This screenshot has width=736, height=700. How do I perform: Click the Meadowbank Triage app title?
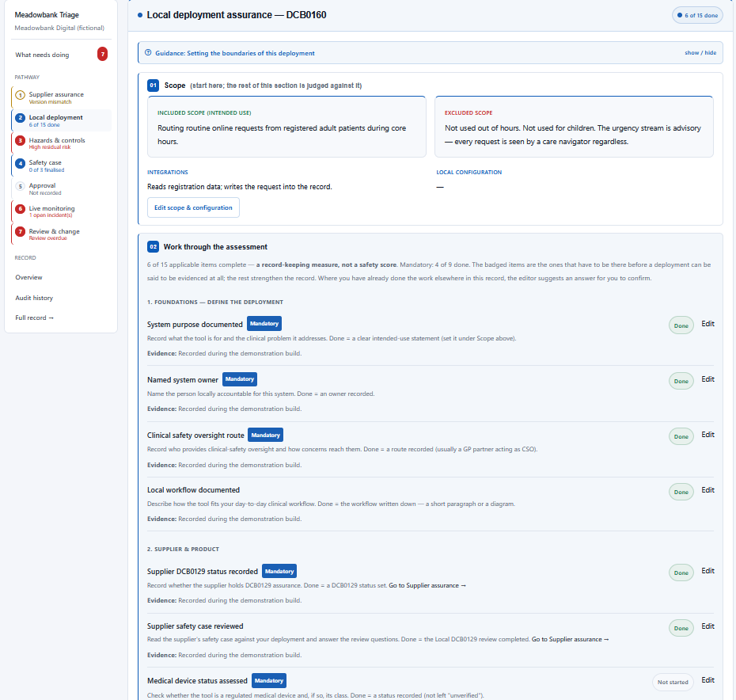47,15
